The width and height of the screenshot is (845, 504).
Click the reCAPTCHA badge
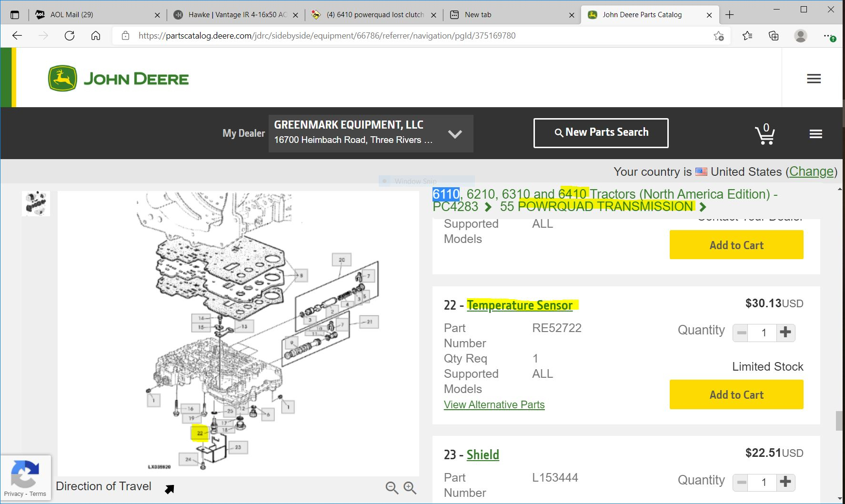(25, 478)
